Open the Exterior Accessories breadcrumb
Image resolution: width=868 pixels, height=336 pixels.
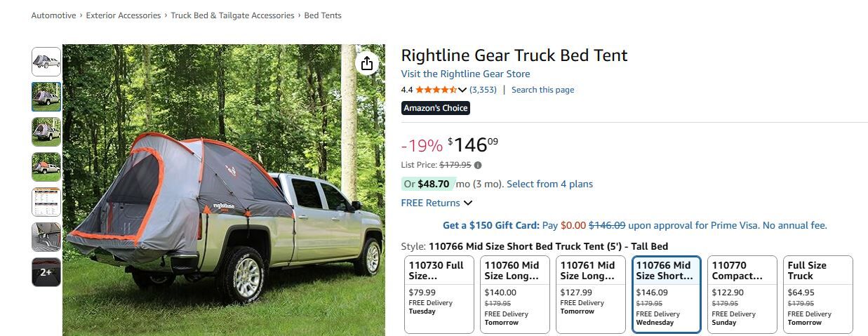(x=123, y=15)
